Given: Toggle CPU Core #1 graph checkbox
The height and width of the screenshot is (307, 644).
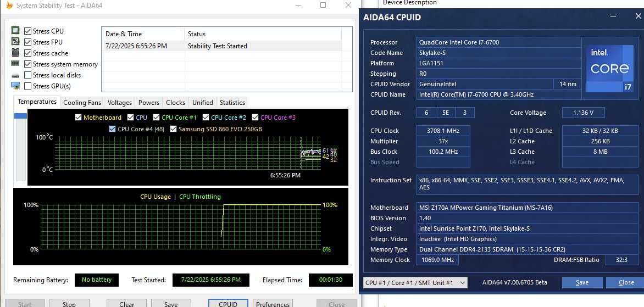Looking at the screenshot, I should click(x=156, y=118).
